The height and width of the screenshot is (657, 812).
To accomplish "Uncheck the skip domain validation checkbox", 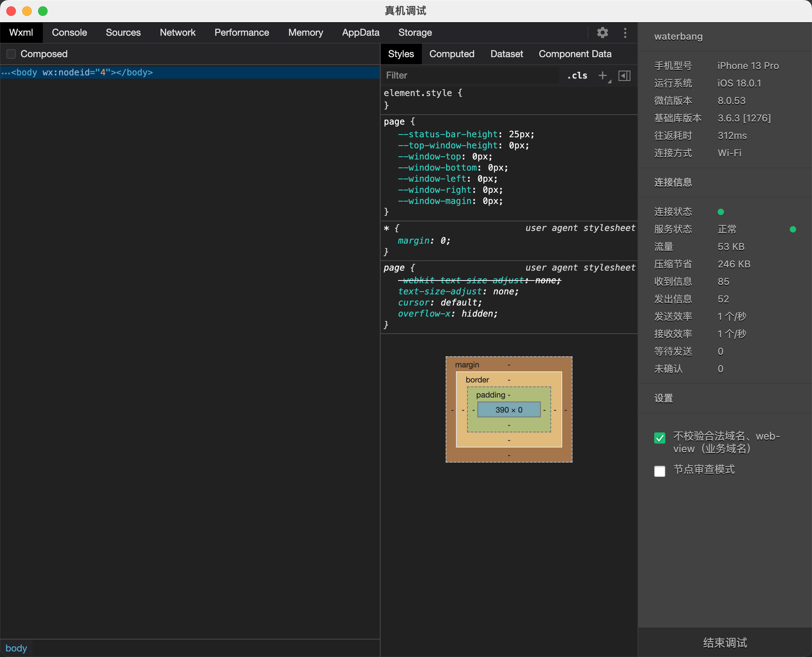I will [660, 438].
